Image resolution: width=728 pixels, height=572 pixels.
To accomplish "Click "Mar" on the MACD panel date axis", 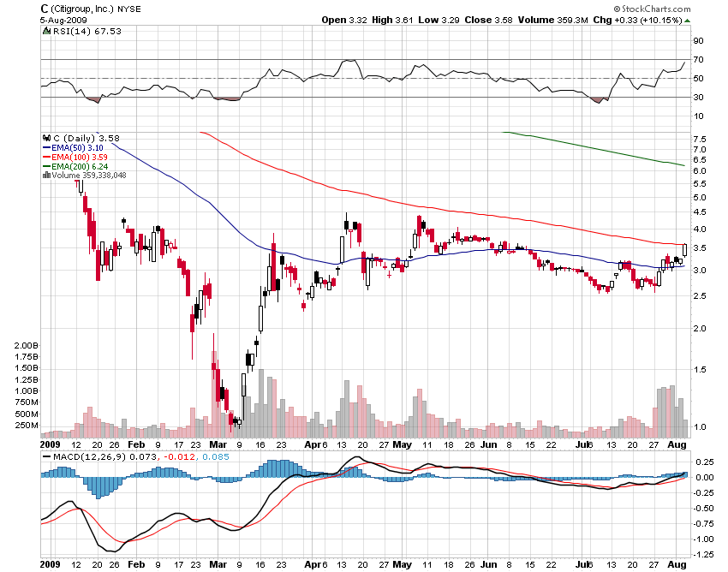I will coord(218,564).
